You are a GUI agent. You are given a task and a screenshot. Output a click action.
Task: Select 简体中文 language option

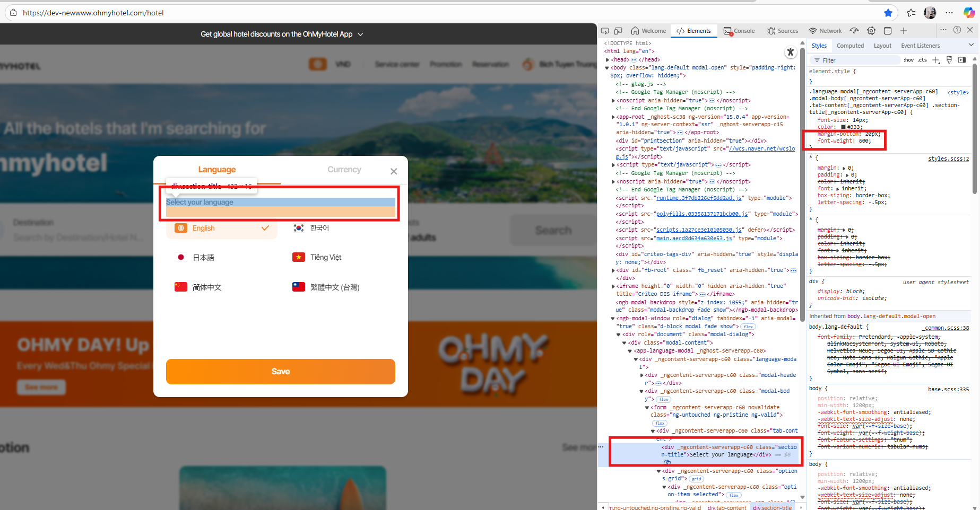(222, 287)
